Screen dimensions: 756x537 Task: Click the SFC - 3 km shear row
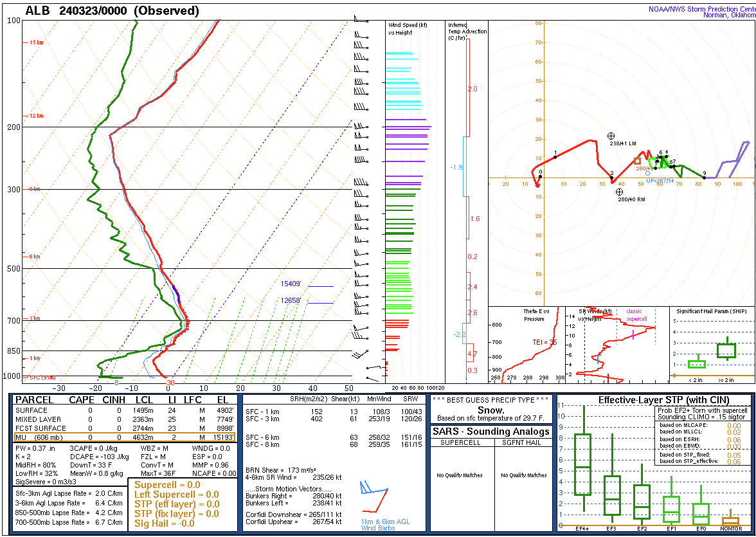point(334,419)
